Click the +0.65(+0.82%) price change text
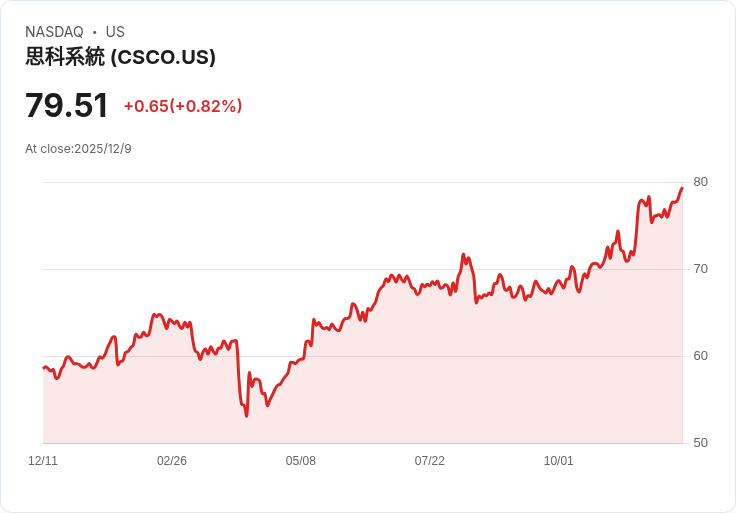Viewport: 736px width, 513px height. click(x=183, y=106)
